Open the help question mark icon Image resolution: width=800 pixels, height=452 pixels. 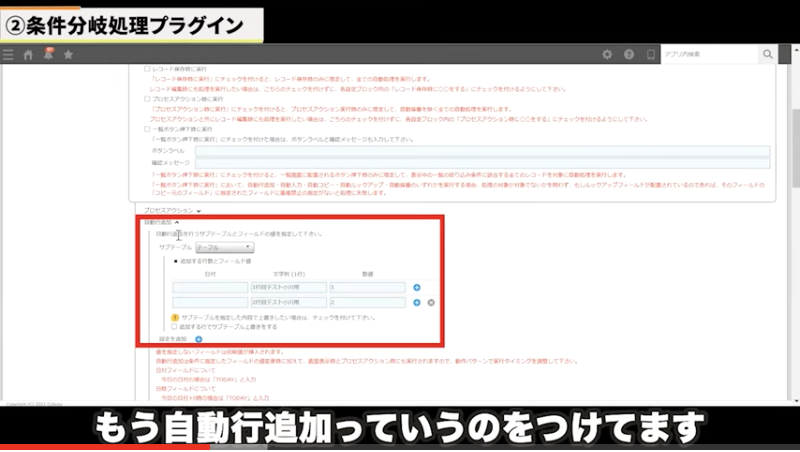coord(629,54)
